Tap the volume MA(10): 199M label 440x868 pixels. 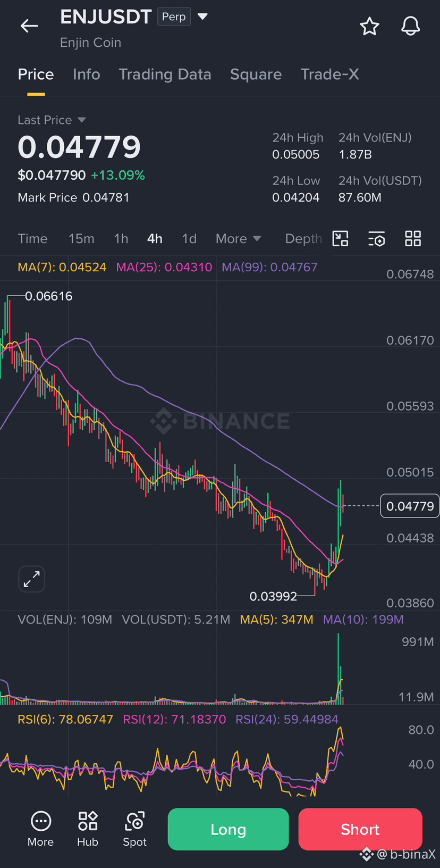(x=363, y=620)
